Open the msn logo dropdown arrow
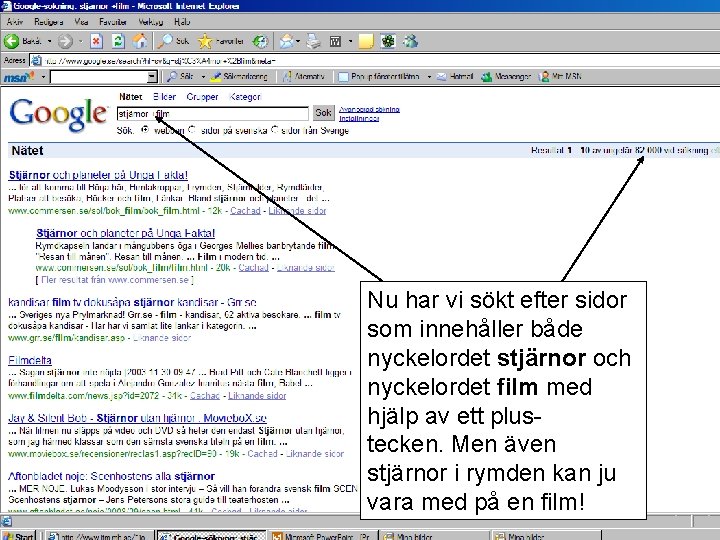This screenshot has height=540, width=720. click(x=43, y=77)
